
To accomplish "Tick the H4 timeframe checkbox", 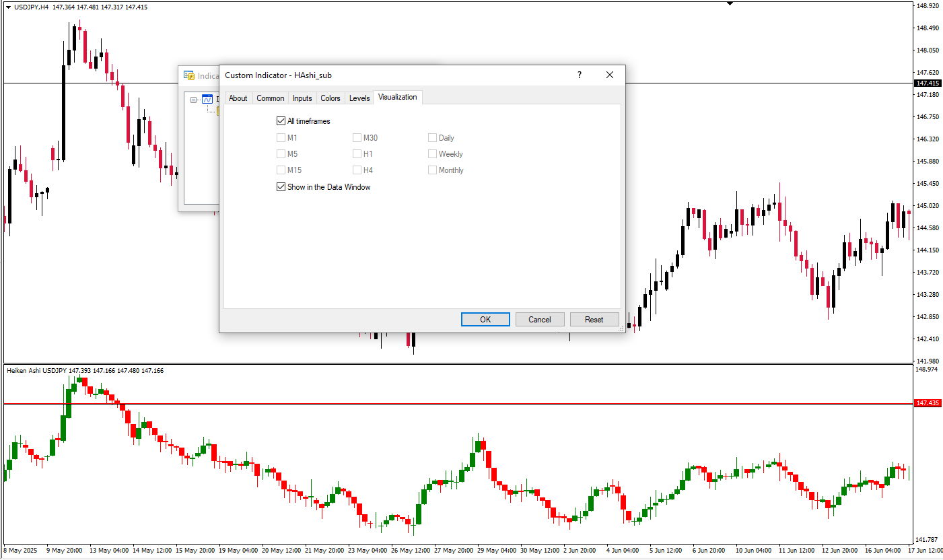I will coord(357,170).
